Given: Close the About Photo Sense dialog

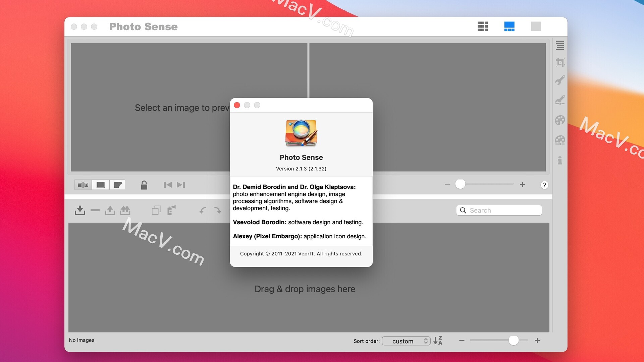Looking at the screenshot, I should 237,105.
